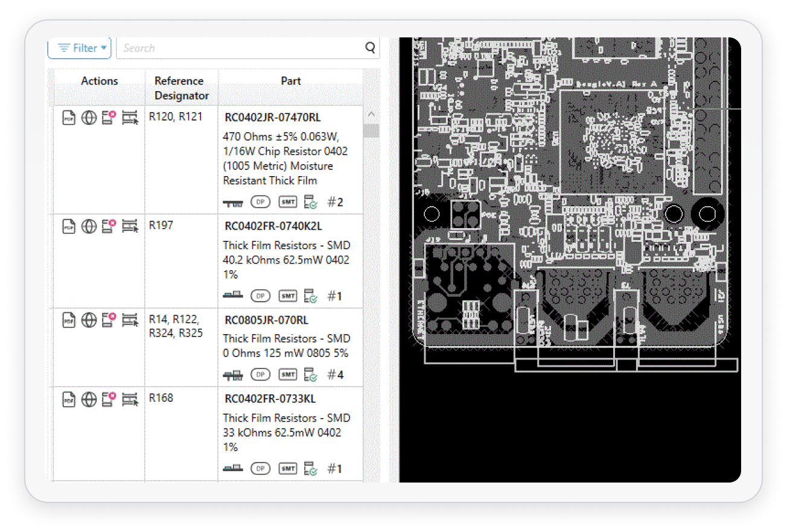The width and height of the screenshot is (787, 532).
Task: Click red-x remove part icon in R14, R122 row
Action: pos(109,320)
